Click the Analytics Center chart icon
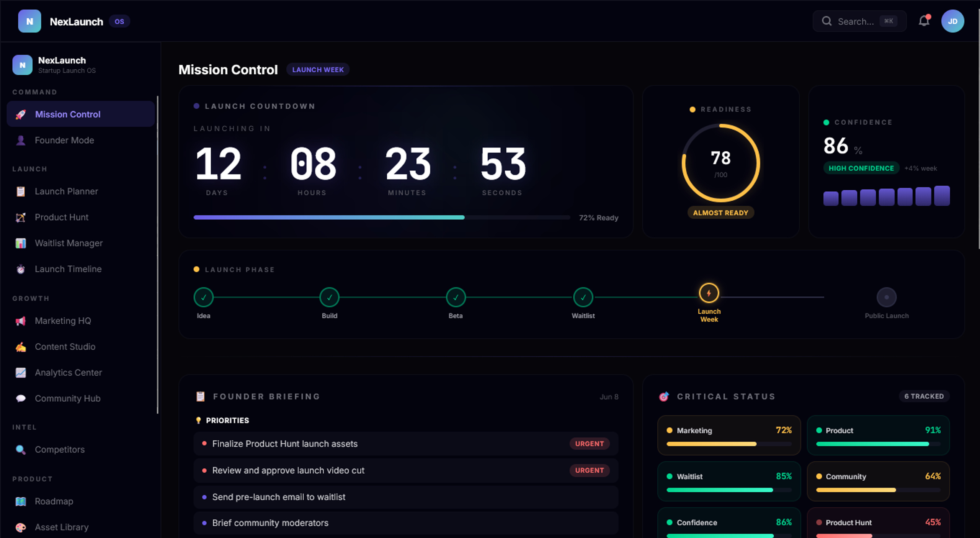The height and width of the screenshot is (538, 980). [x=21, y=373]
